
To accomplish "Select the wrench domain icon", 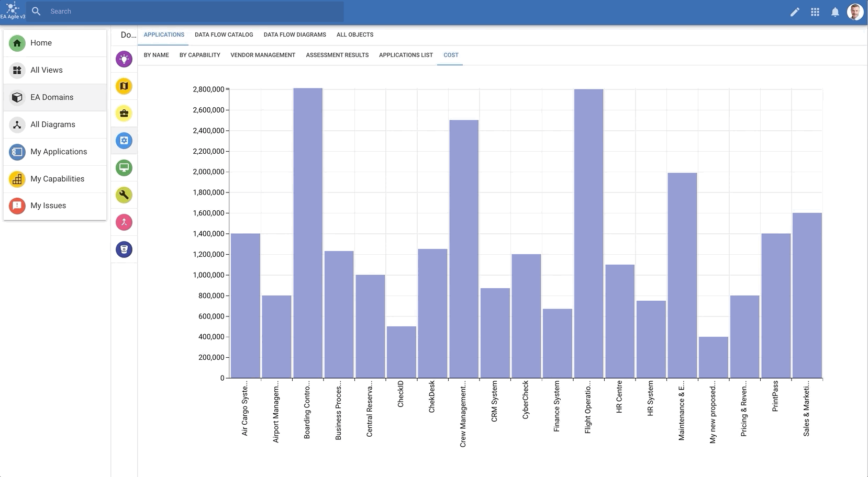I will (124, 195).
